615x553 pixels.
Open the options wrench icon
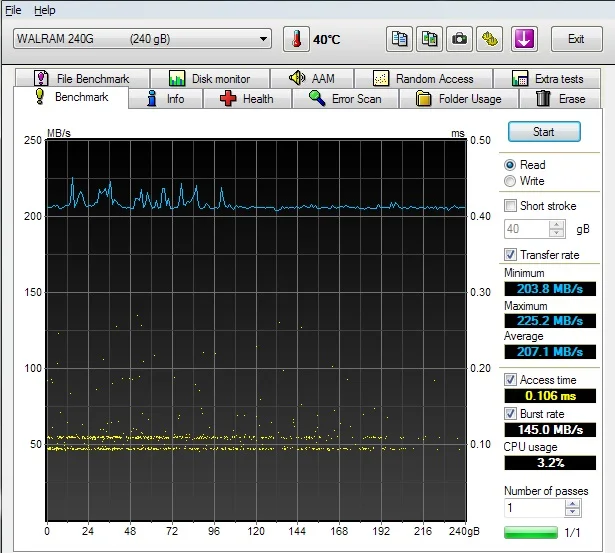click(489, 39)
